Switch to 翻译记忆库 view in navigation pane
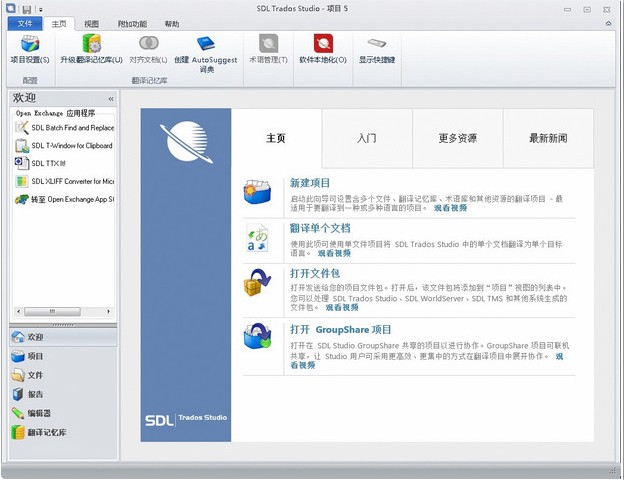The width and height of the screenshot is (624, 480). click(63, 432)
